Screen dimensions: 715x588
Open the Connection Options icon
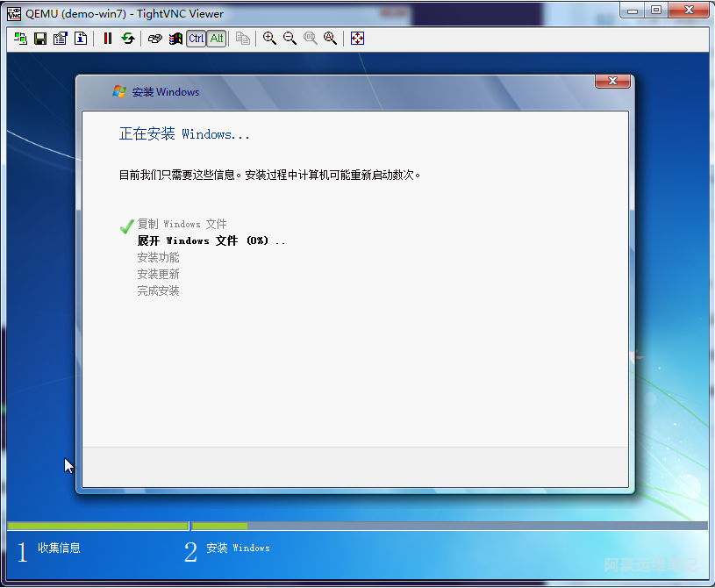[x=61, y=39]
